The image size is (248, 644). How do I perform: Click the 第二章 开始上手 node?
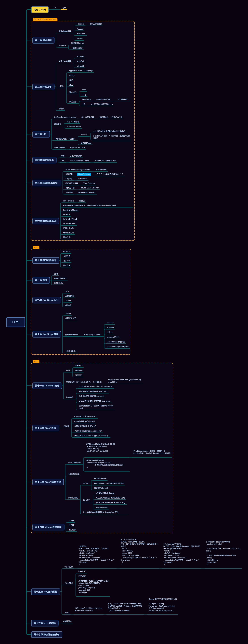(43, 87)
